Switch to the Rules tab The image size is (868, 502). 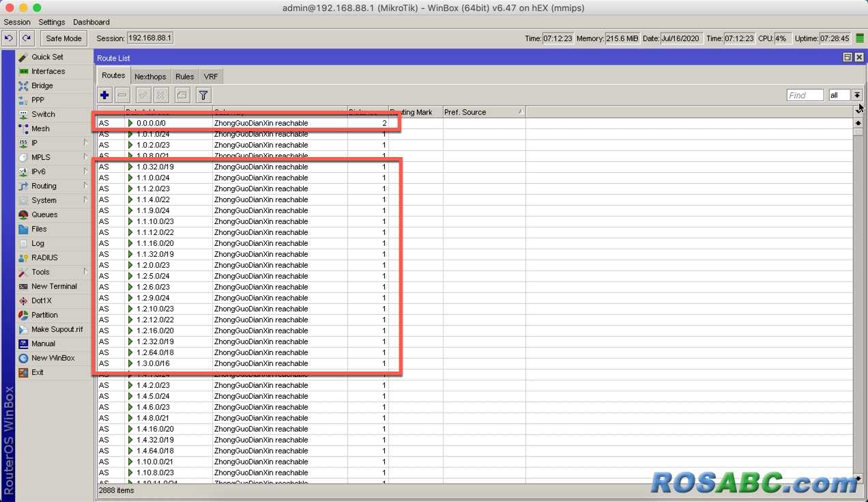point(184,76)
